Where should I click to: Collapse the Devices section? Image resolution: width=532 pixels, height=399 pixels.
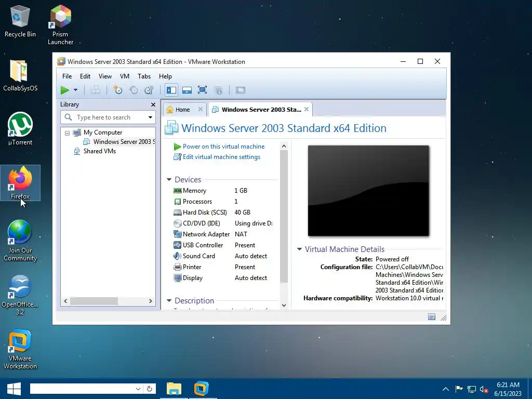(x=169, y=179)
